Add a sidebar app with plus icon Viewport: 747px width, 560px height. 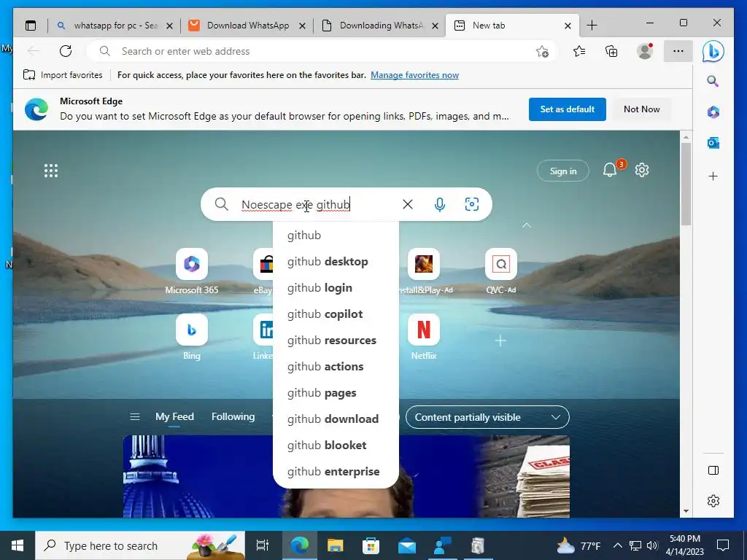pyautogui.click(x=713, y=176)
